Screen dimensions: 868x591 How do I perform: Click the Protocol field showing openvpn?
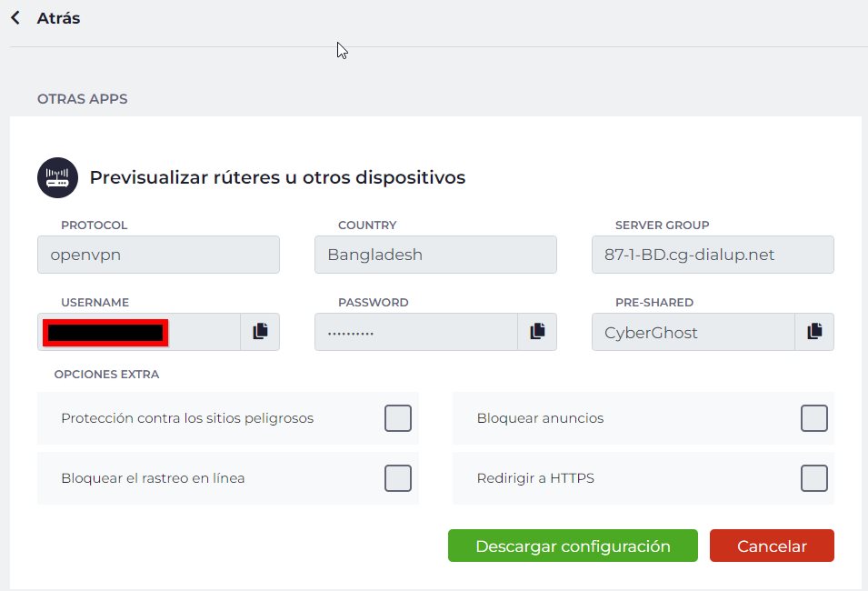pos(158,255)
